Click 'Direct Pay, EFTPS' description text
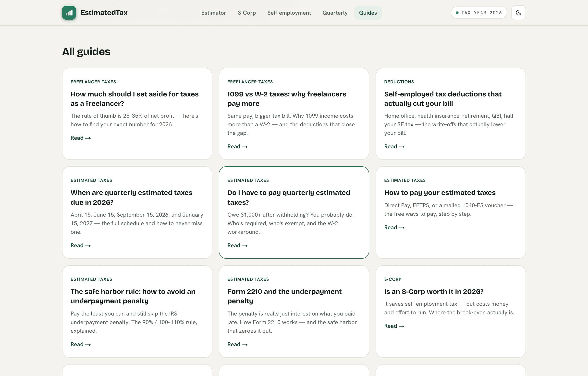 [448, 209]
